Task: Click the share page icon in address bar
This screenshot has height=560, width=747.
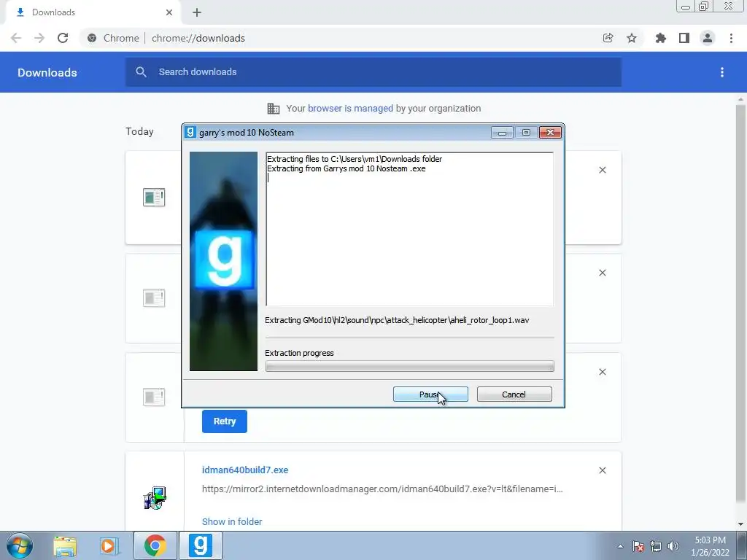Action: point(608,38)
